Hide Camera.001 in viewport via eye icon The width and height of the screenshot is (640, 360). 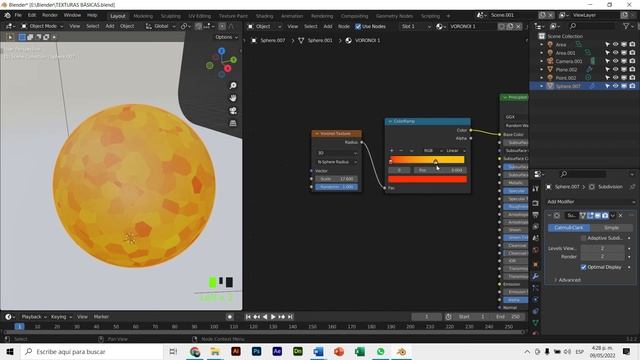tap(616, 61)
